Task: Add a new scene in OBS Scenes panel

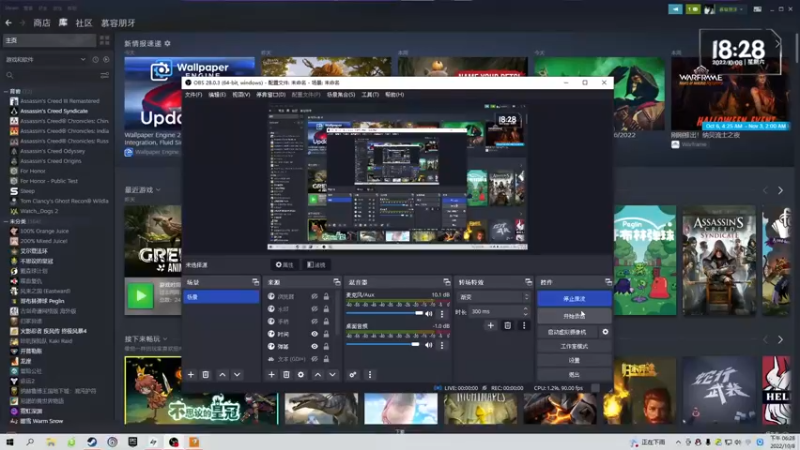Action: point(191,374)
